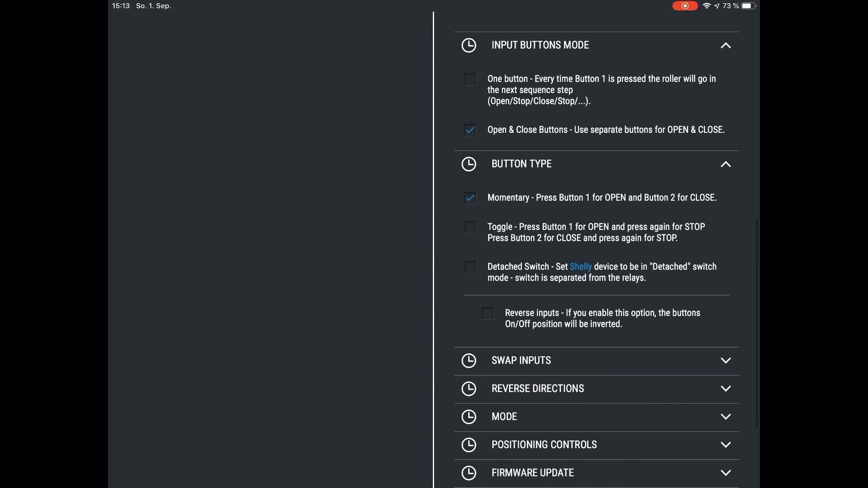The image size is (868, 488).
Task: Click the clock icon next to Firmware Update
Action: (469, 473)
